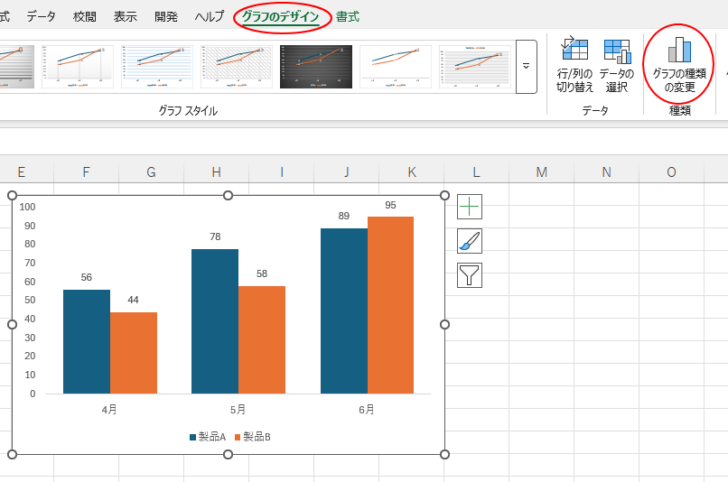The width and height of the screenshot is (728, 482).
Task: Open the データ ribbon tab
Action: (41, 17)
